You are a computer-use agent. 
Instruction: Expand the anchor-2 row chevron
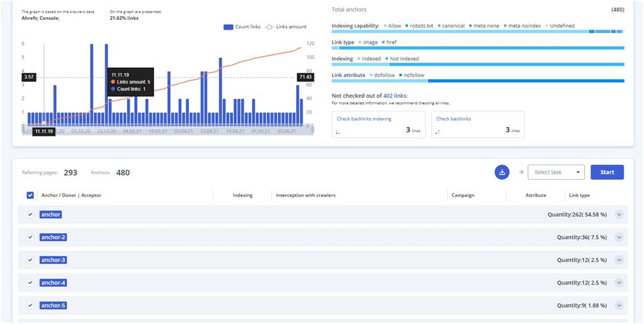(x=618, y=237)
